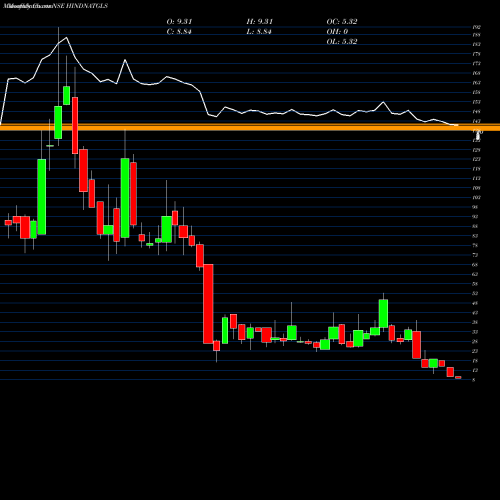This screenshot has width=500, height=500.
Task: Click the 8 label at price axis bottom
Action: click(474, 380)
